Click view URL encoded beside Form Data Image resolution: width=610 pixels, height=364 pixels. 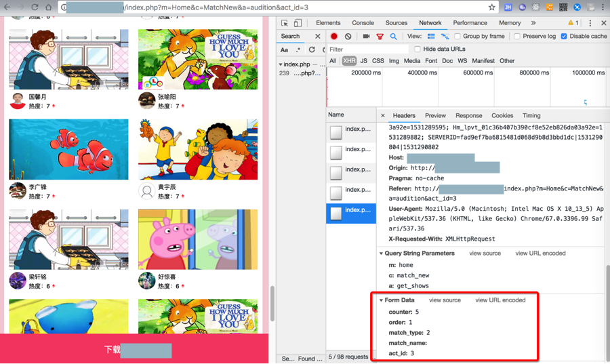(x=500, y=300)
